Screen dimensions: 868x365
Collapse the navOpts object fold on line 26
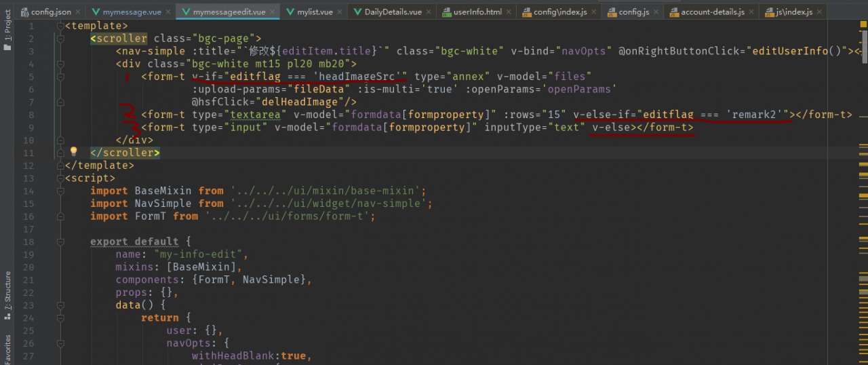[x=62, y=343]
